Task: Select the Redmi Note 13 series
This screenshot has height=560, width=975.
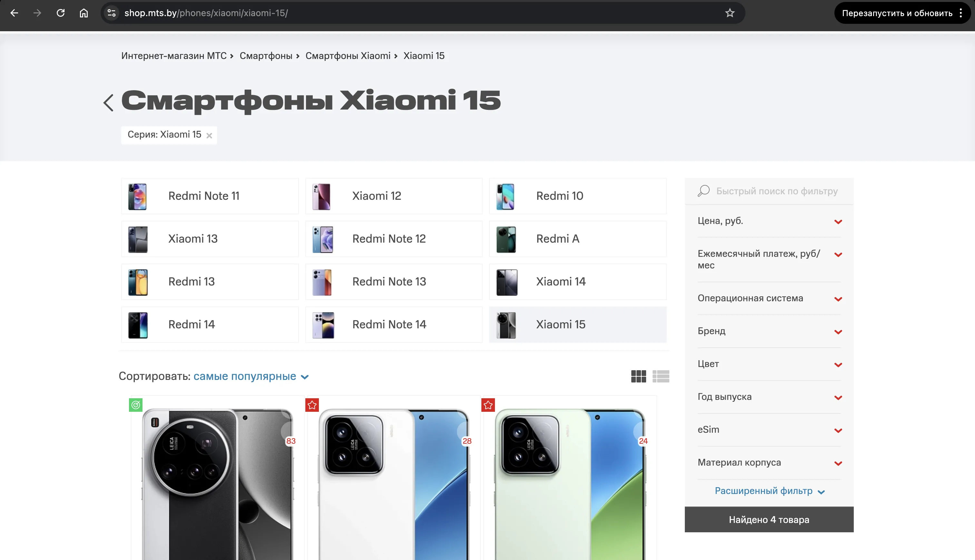Action: coord(394,282)
